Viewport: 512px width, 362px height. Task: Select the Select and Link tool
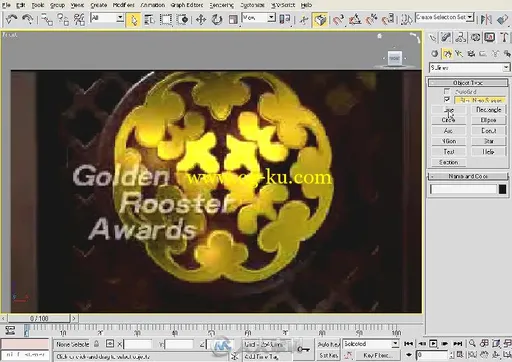pos(47,19)
